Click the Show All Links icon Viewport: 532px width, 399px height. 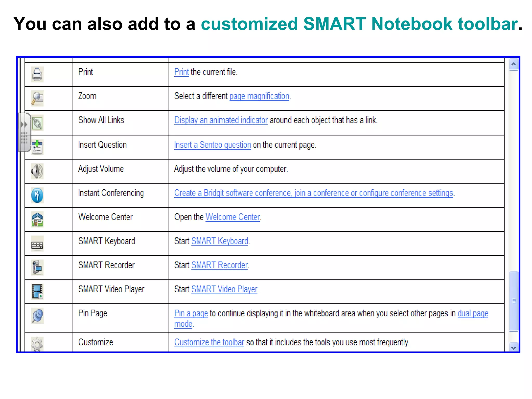point(38,123)
